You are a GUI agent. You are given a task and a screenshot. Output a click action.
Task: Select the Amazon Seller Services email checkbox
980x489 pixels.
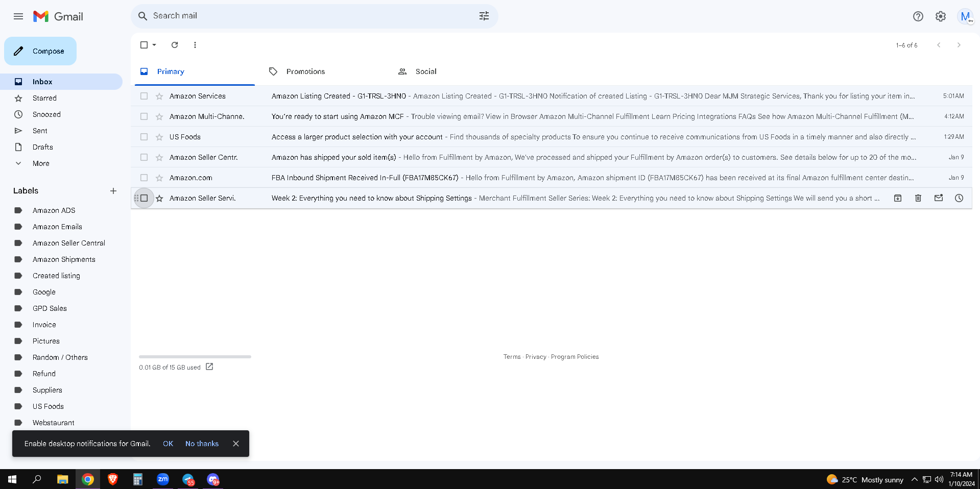click(x=144, y=198)
